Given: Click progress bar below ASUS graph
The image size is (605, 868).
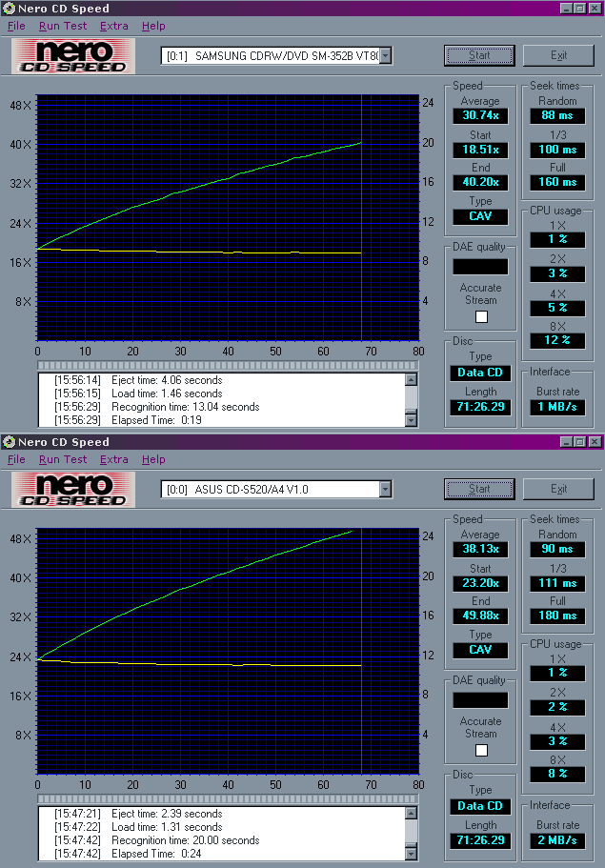Looking at the screenshot, I should [x=228, y=798].
